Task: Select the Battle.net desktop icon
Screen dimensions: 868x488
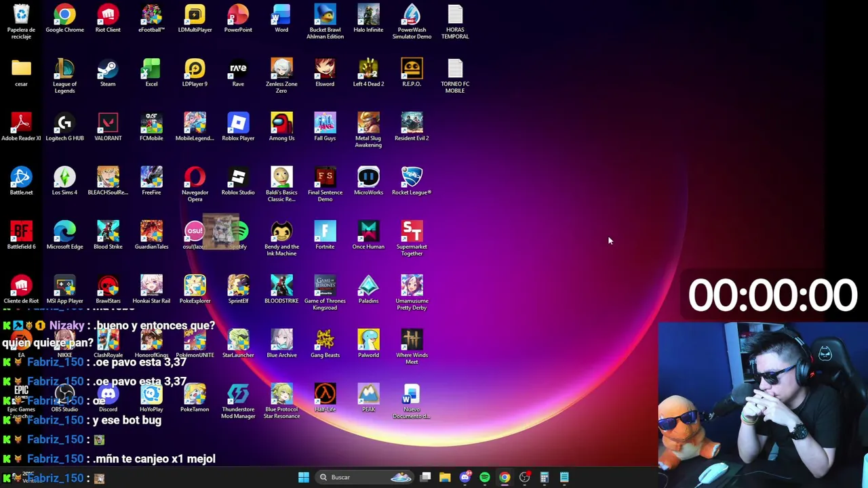Action: click(x=21, y=182)
